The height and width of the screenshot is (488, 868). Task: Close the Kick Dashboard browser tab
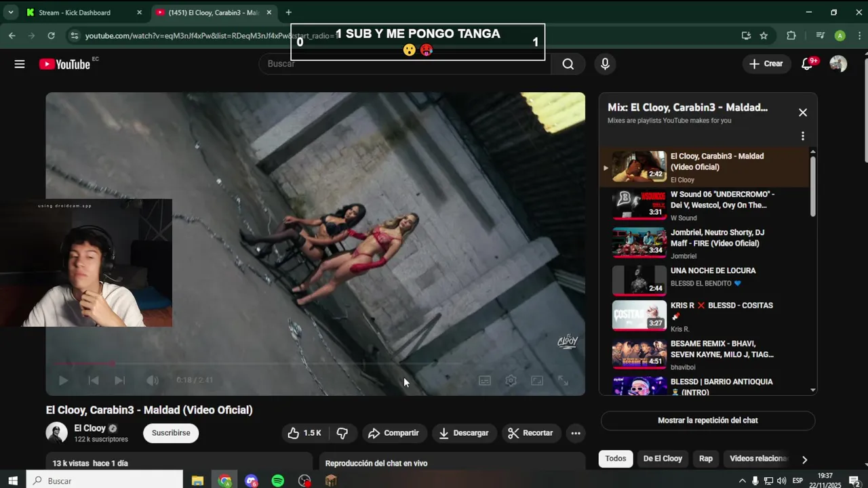point(140,12)
